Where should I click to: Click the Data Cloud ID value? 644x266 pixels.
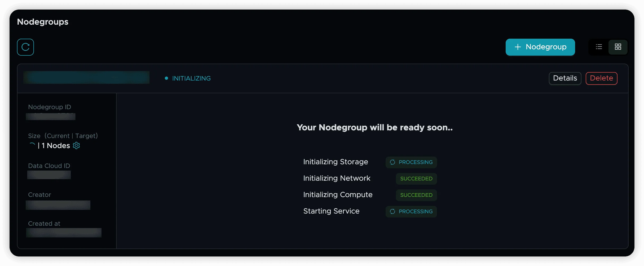pos(49,175)
